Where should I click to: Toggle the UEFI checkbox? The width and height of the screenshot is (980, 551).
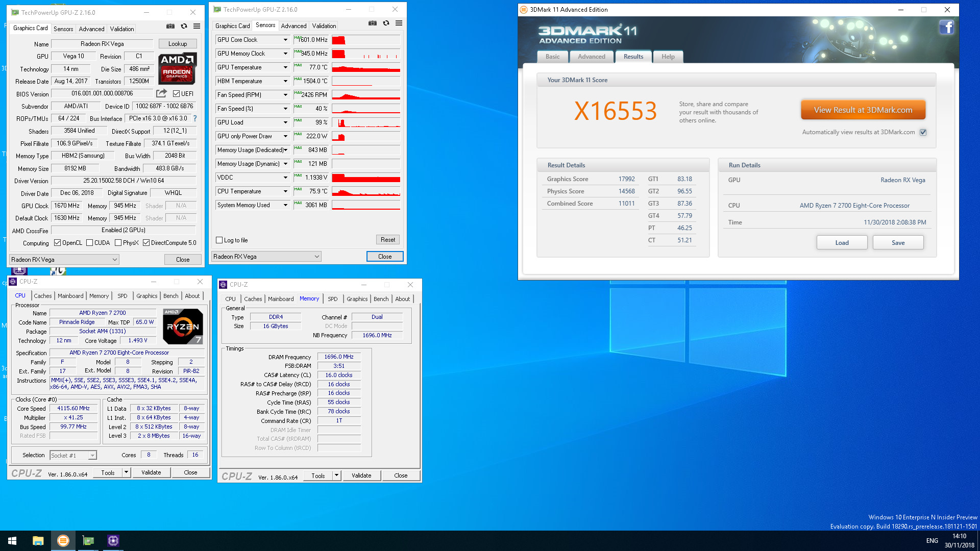point(176,94)
